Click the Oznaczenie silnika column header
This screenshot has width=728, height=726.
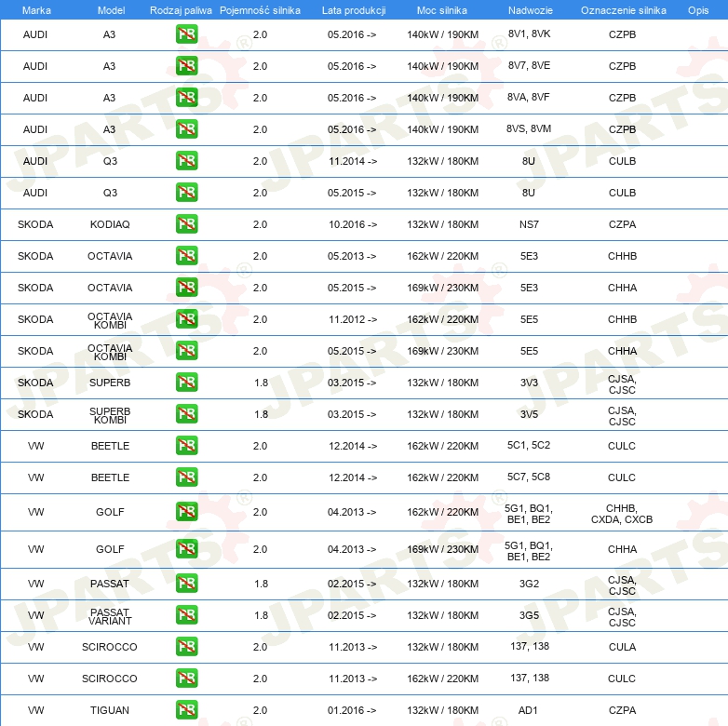(x=623, y=10)
